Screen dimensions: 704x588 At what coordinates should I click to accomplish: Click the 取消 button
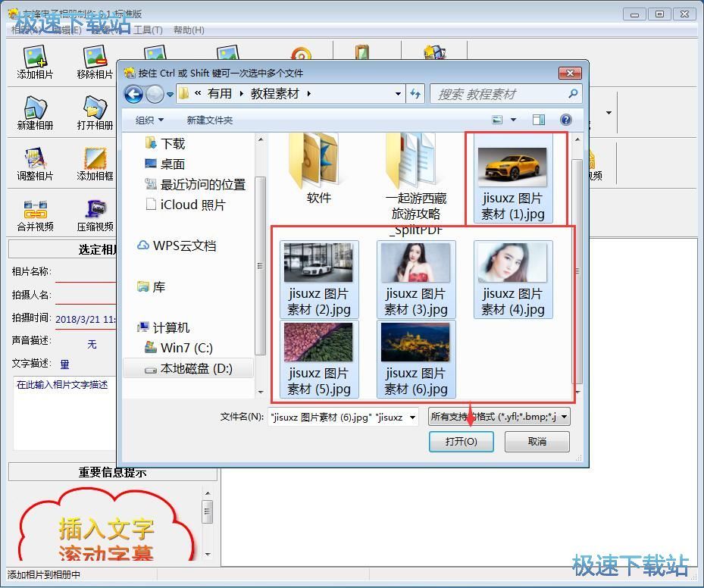pyautogui.click(x=537, y=442)
